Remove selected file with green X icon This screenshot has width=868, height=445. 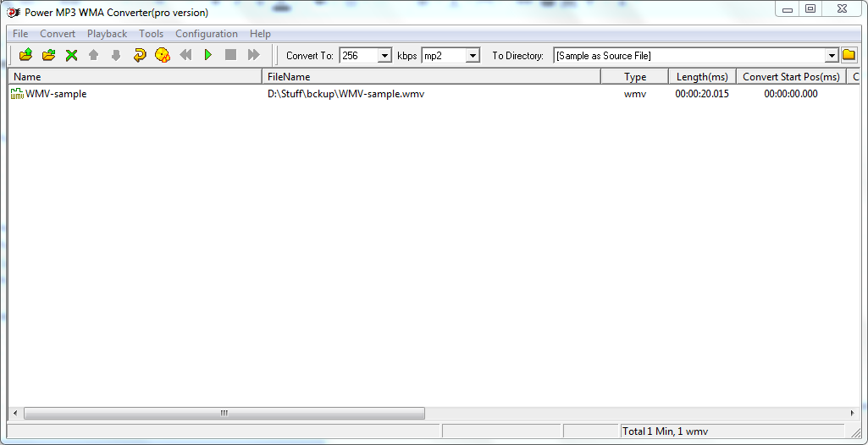71,55
